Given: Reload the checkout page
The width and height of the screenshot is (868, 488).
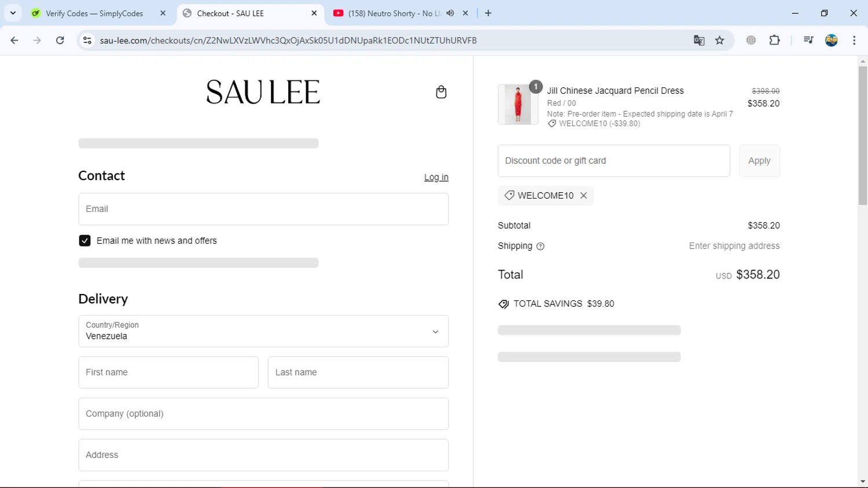Looking at the screenshot, I should [60, 41].
